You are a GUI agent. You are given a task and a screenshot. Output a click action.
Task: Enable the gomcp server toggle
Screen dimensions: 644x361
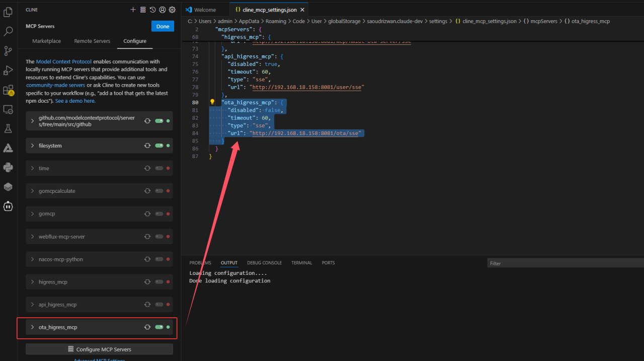(159, 213)
